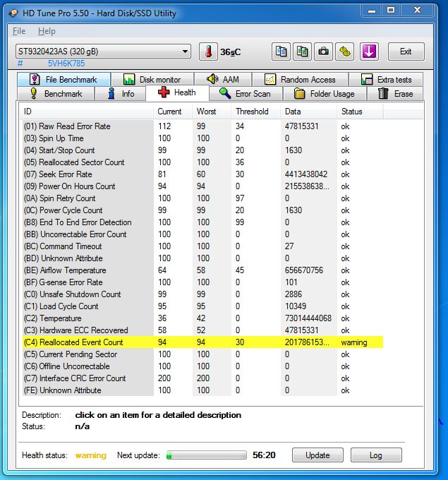This screenshot has width=448, height=480.
Task: Click the copy screenshot to clipboard icon
Action: click(302, 52)
